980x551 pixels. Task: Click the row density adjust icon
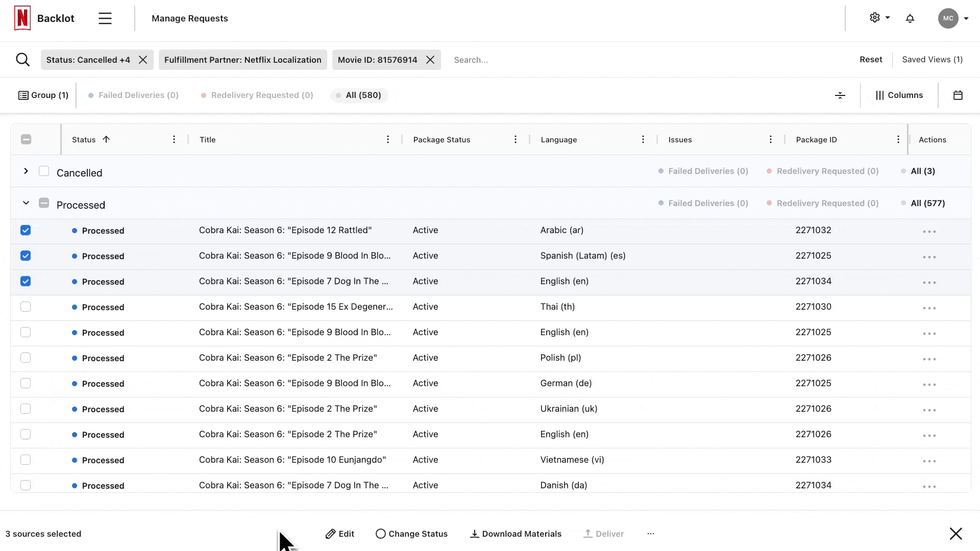tap(840, 95)
